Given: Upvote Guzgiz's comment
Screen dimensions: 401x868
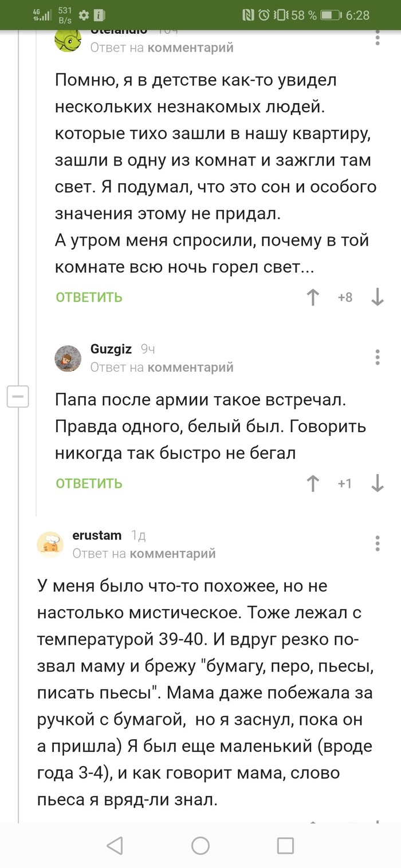Looking at the screenshot, I should [313, 484].
